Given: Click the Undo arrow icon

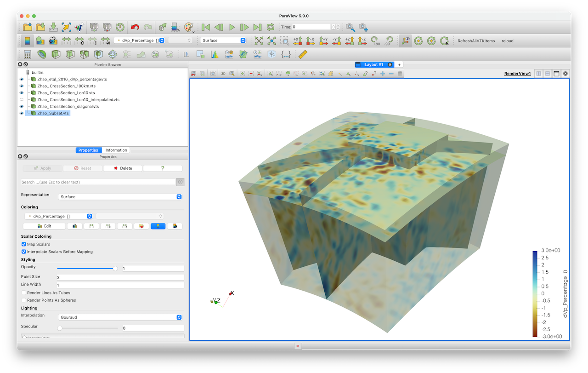Looking at the screenshot, I should click(x=135, y=27).
